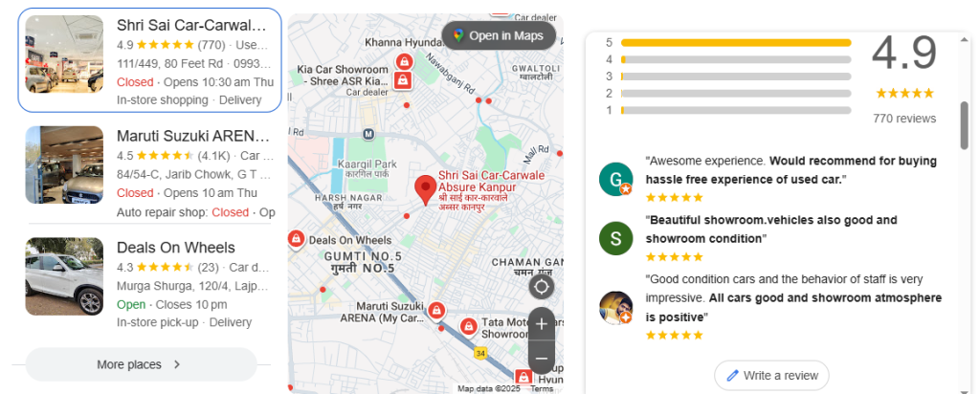Click the map zoom in plus button
Screen dimensions: 980x394
click(x=542, y=323)
